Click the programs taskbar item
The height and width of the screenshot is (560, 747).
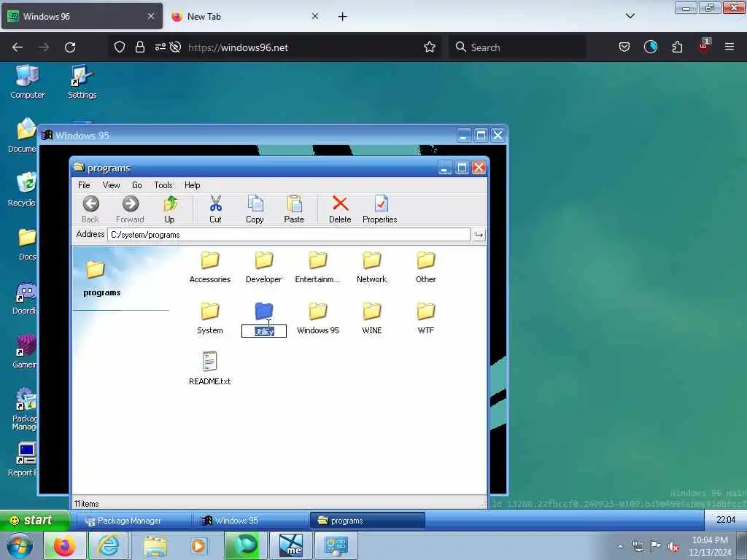[368, 521]
